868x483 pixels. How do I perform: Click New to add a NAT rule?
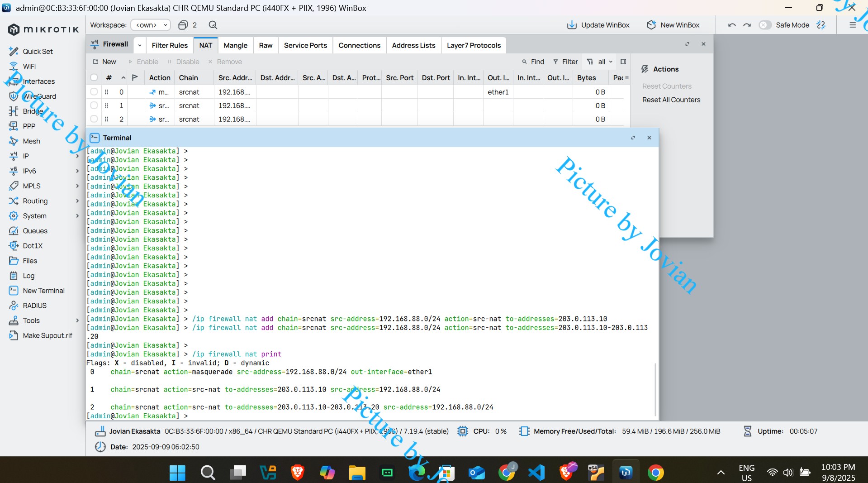click(x=104, y=62)
